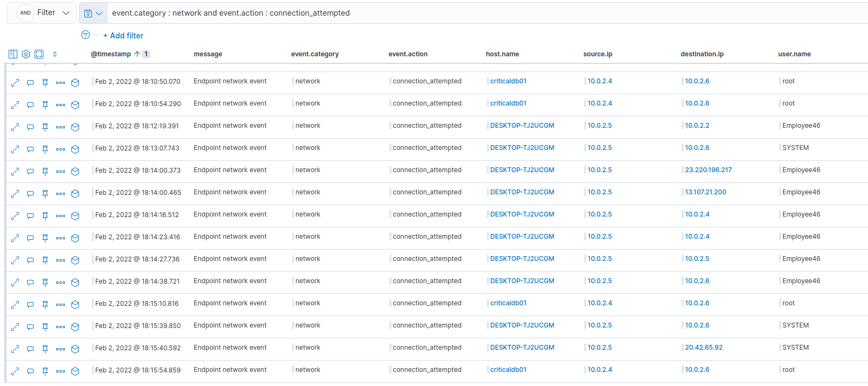
Task: Open more actions for the 18:14:00.373 event
Action: [61, 172]
